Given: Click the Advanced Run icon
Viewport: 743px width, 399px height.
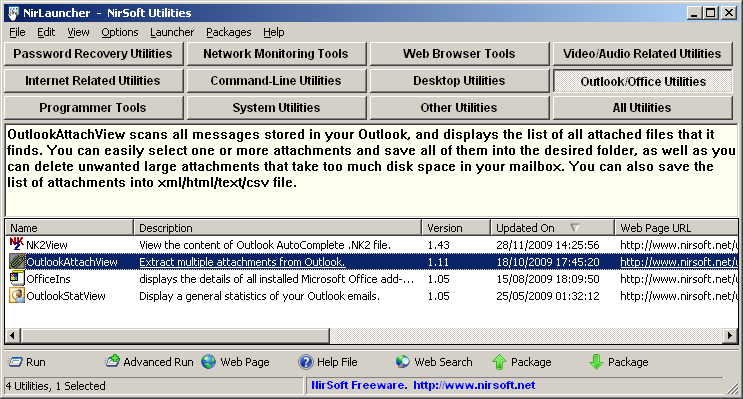Looking at the screenshot, I should (x=112, y=362).
